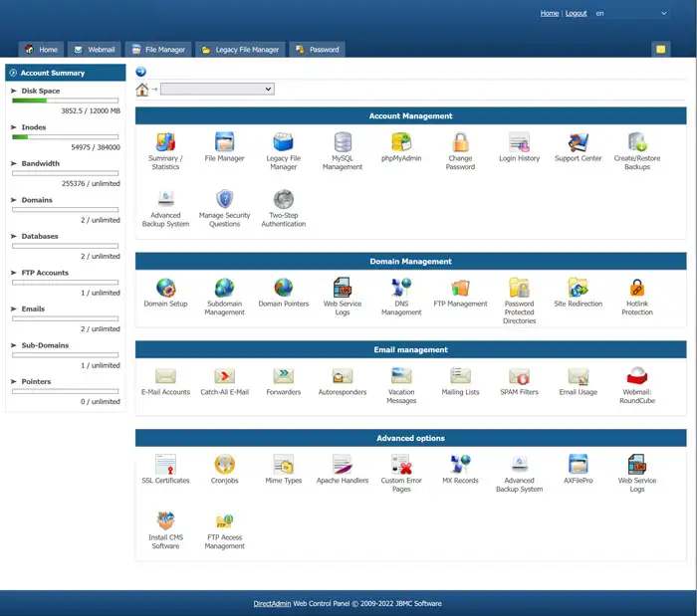Open Summary / Statistics icon

point(165,151)
